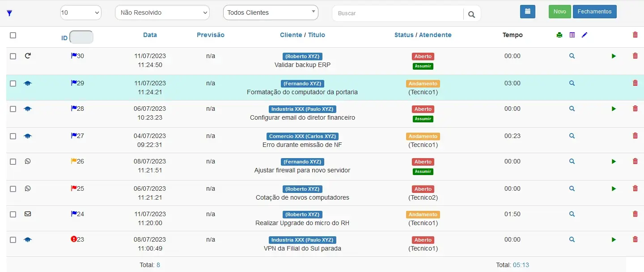This screenshot has width=644, height=272.
Task: View details of ticket 30 with magnifier
Action: [x=572, y=56]
